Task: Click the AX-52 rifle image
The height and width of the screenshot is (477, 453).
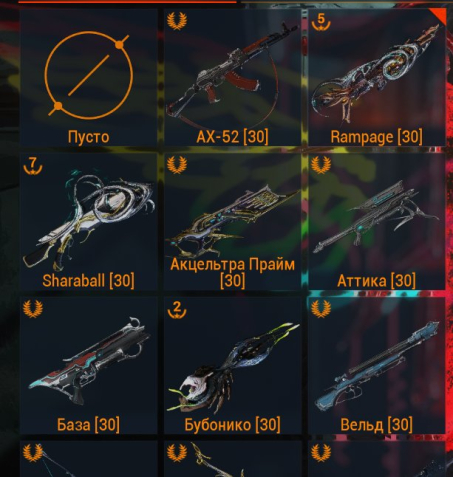Action: 232,72
